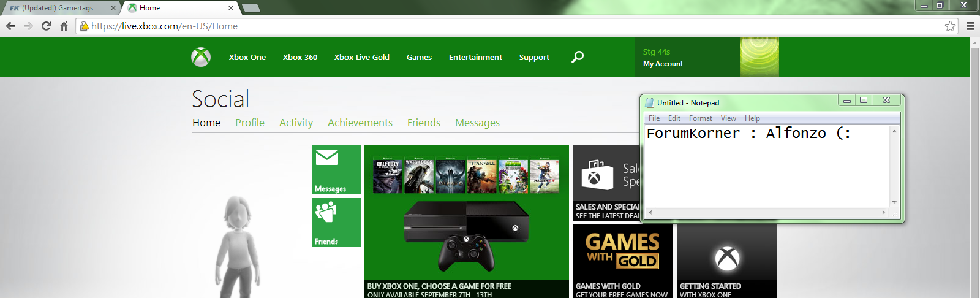This screenshot has width=980, height=298.
Task: Click Notepad horizontal scroll right arrow
Action: pos(883,212)
